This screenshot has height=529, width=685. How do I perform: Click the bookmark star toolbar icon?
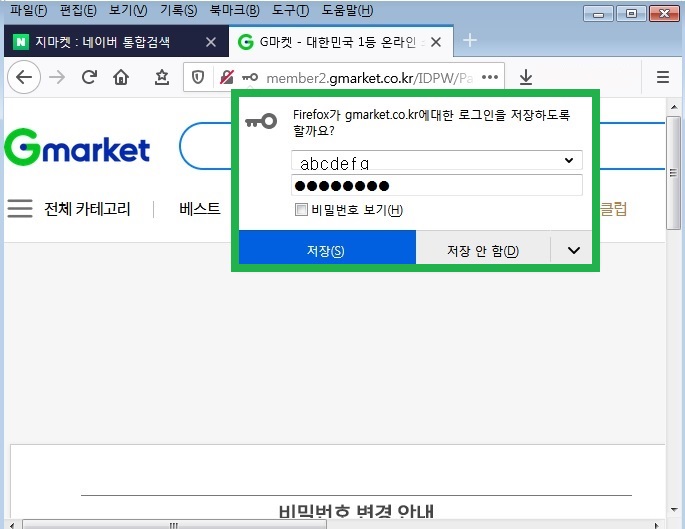coord(162,77)
